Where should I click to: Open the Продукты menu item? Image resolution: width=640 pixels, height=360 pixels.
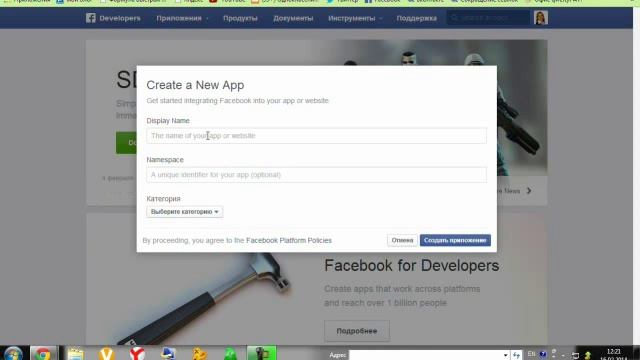pyautogui.click(x=240, y=18)
